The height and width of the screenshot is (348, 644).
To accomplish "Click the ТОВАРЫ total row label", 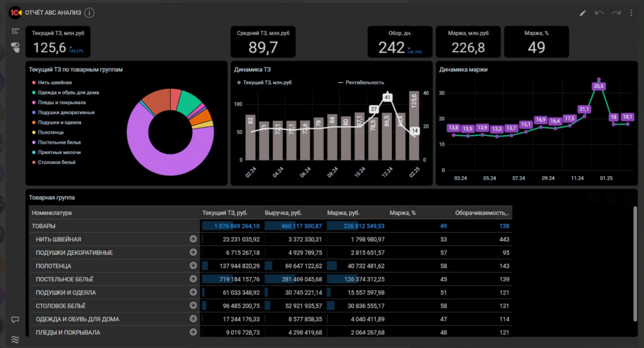I will (44, 226).
